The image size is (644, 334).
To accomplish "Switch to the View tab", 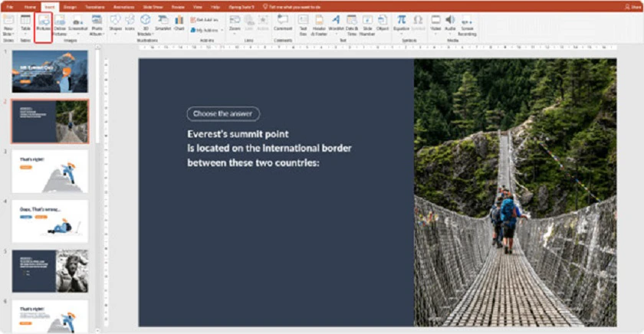I will coord(198,7).
